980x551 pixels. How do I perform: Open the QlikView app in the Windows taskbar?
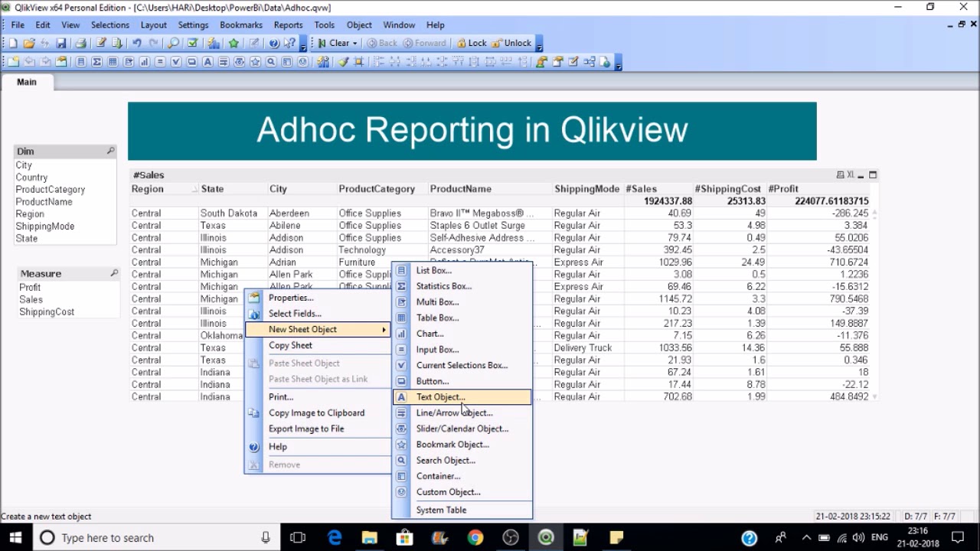[546, 538]
